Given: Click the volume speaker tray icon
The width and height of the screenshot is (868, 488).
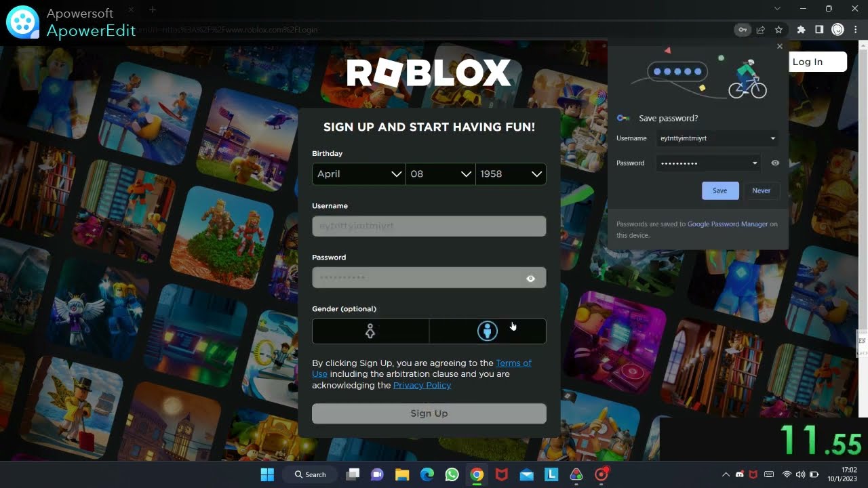Looking at the screenshot, I should point(800,474).
